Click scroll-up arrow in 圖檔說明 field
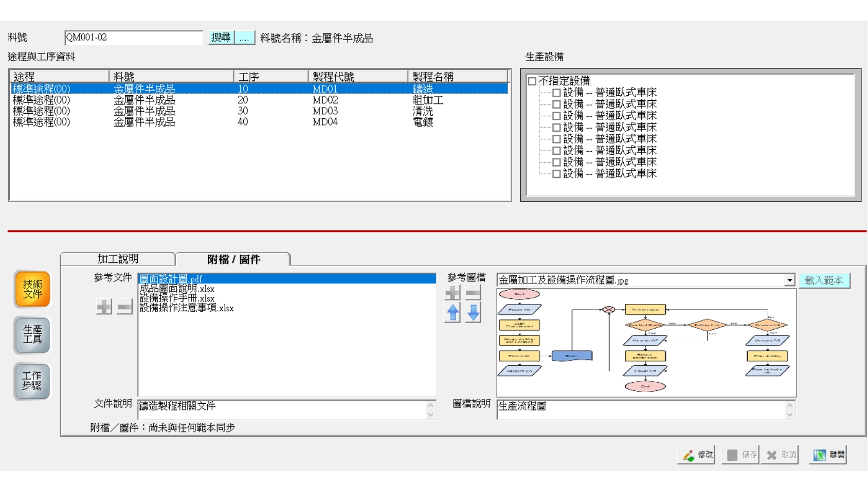Image resolution: width=868 pixels, height=483 pixels. [x=790, y=405]
